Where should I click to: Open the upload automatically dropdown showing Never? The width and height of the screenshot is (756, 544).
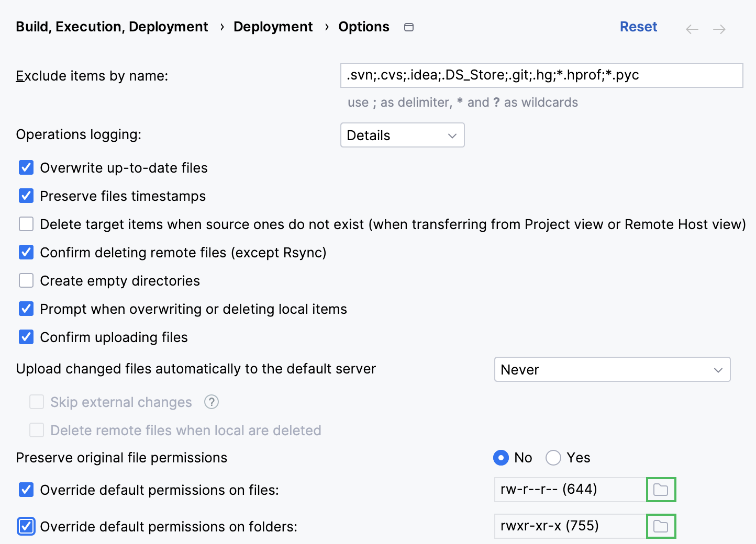pyautogui.click(x=612, y=370)
